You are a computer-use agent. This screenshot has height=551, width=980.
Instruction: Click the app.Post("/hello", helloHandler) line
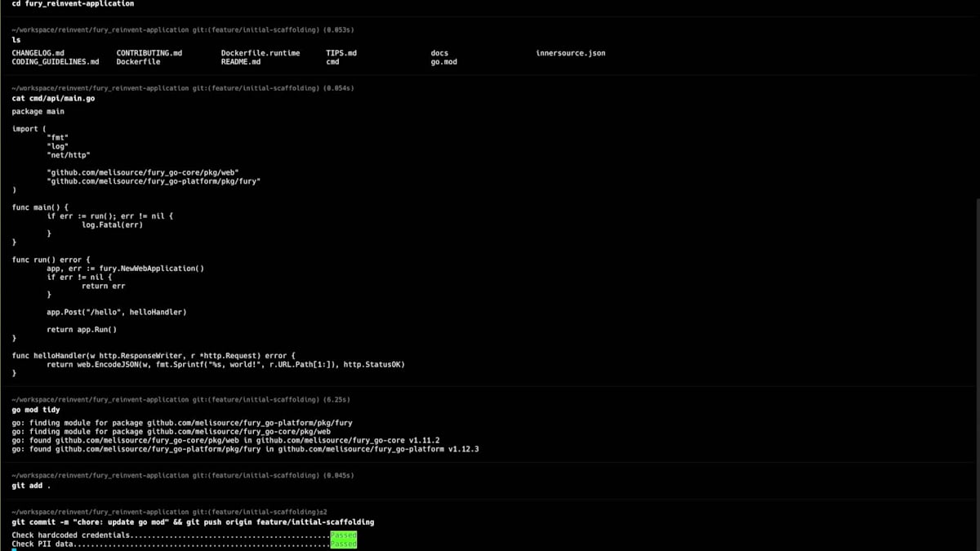click(x=117, y=312)
